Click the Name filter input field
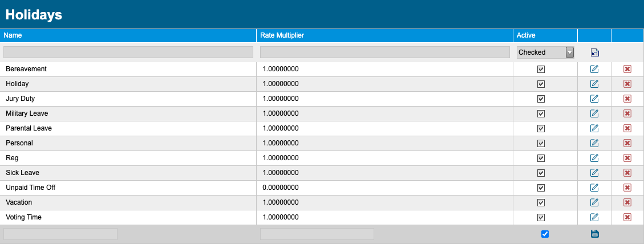 pos(128,52)
